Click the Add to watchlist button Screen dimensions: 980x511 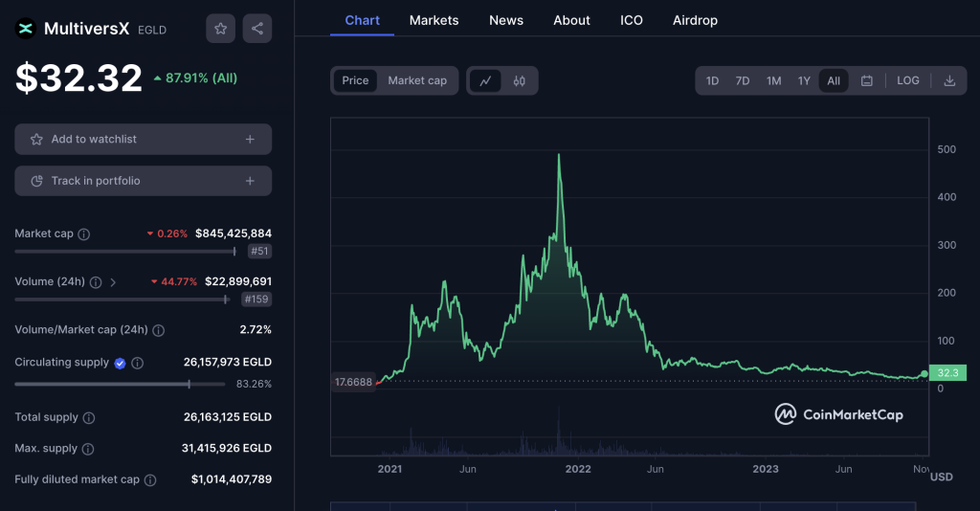(144, 140)
